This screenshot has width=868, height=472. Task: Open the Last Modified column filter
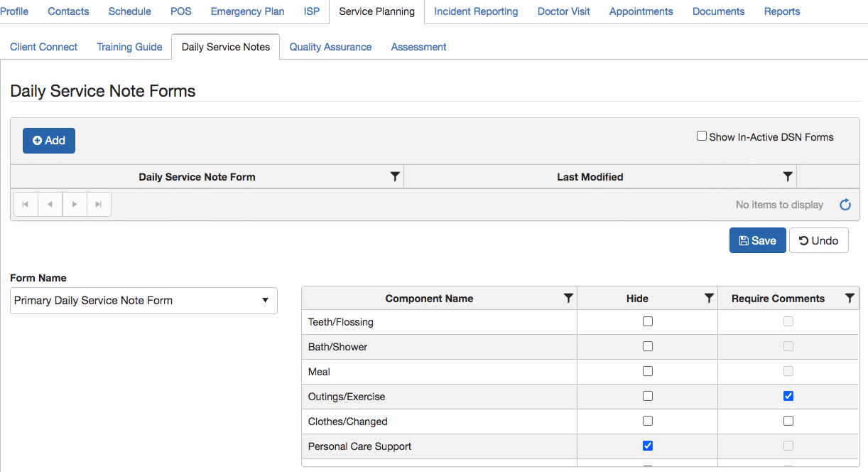coord(787,176)
